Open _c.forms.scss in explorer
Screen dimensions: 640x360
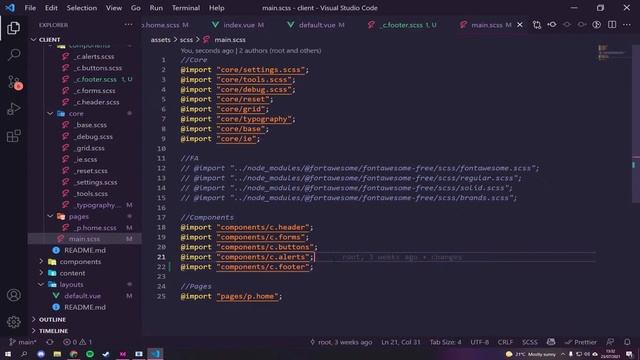coord(95,91)
